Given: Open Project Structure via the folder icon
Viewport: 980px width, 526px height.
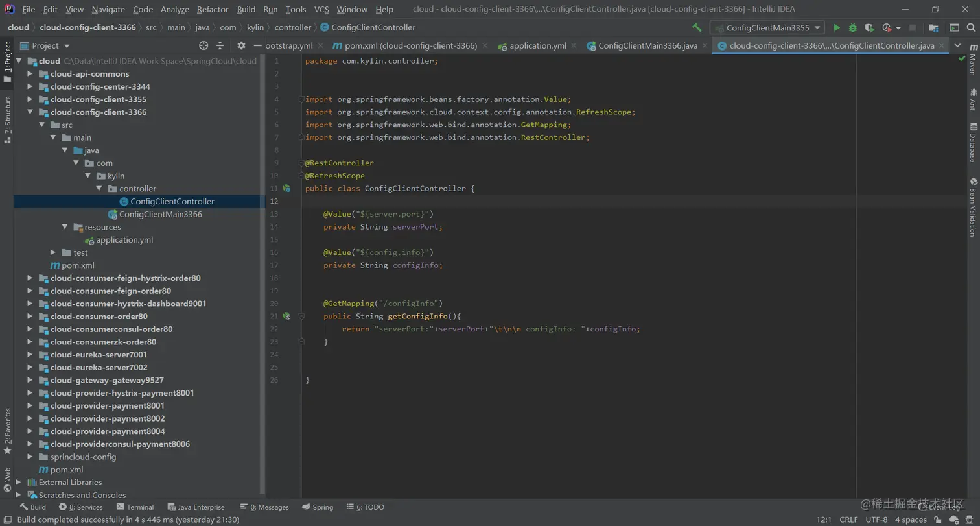Looking at the screenshot, I should [x=933, y=28].
